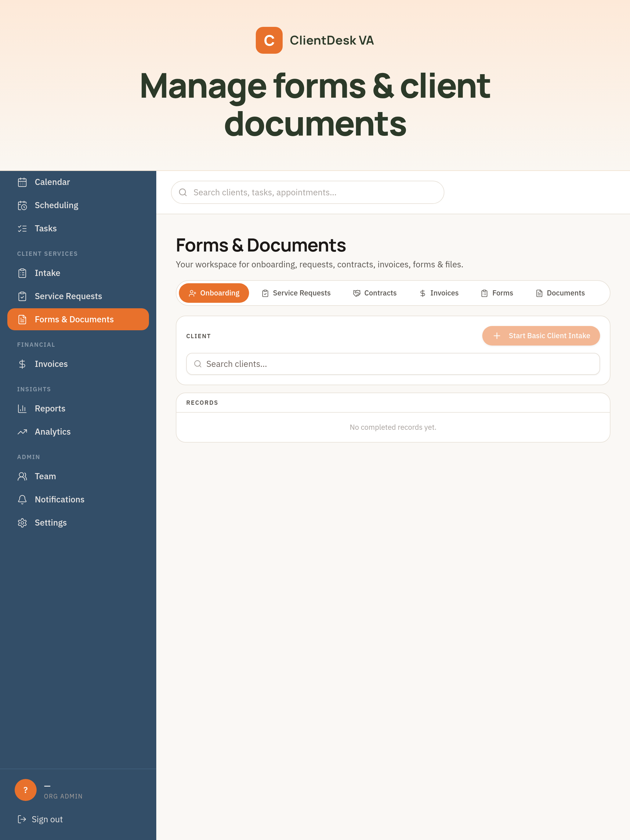
Task: Click the Calendar icon in sidebar
Action: tap(22, 182)
